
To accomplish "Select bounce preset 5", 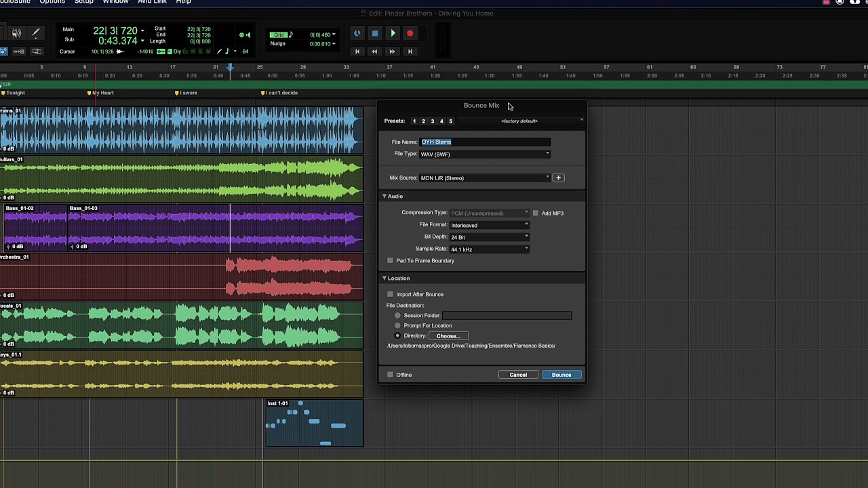I will click(450, 121).
